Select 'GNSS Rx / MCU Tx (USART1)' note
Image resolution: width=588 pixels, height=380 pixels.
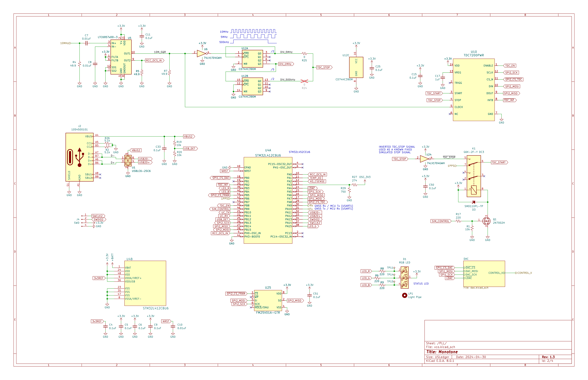point(334,206)
